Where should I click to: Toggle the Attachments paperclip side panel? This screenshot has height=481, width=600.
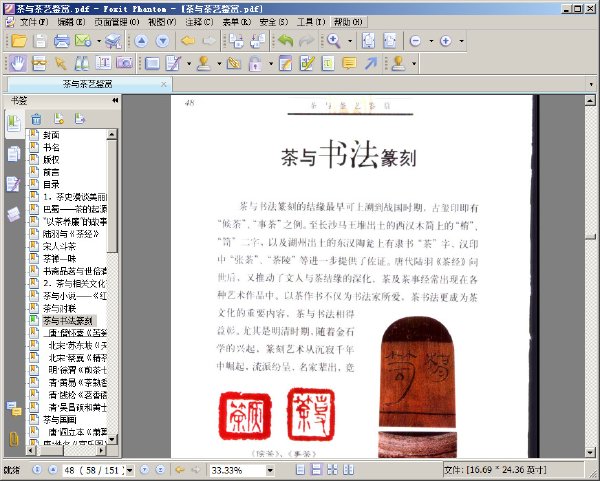[x=14, y=439]
